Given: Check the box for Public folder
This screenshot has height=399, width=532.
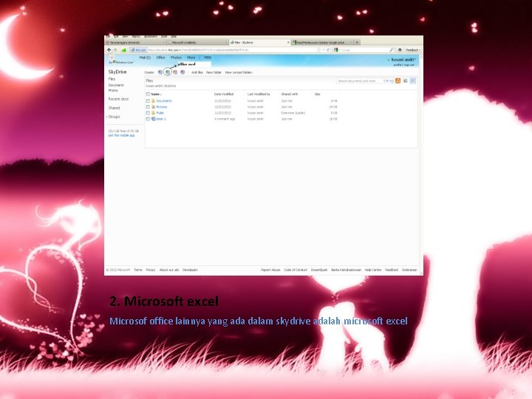Looking at the screenshot, I should (148, 113).
